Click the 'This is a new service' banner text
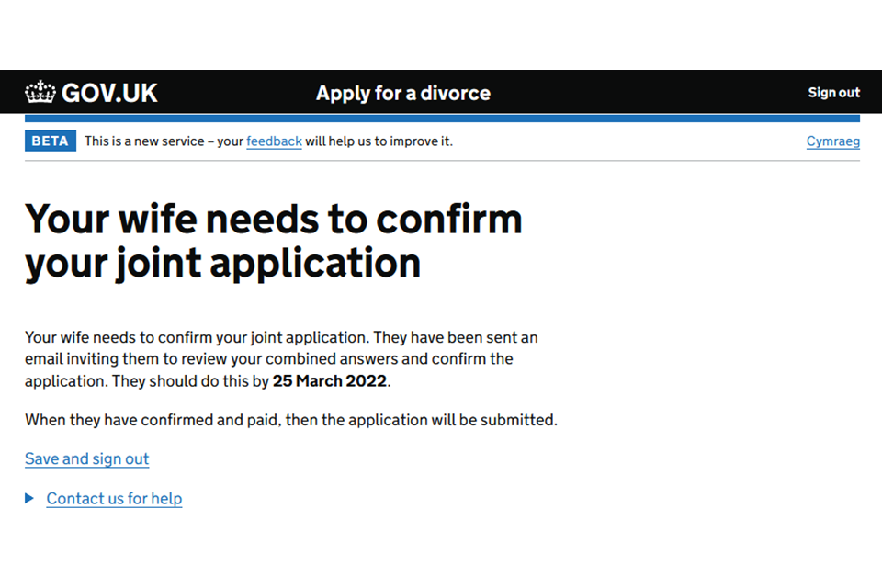882x588 pixels. [164, 141]
